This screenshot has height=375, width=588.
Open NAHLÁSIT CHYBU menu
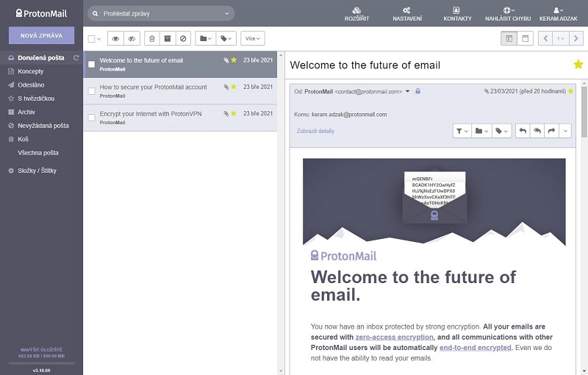pyautogui.click(x=508, y=13)
